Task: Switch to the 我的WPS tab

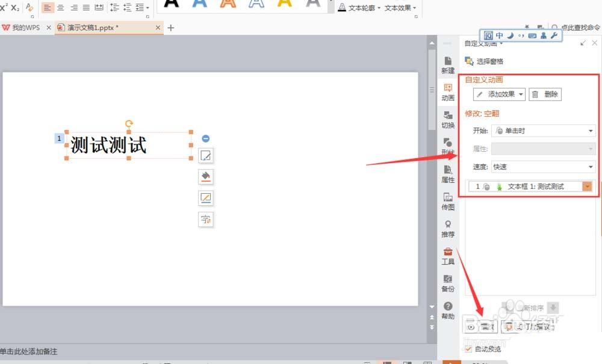Action: click(24, 27)
